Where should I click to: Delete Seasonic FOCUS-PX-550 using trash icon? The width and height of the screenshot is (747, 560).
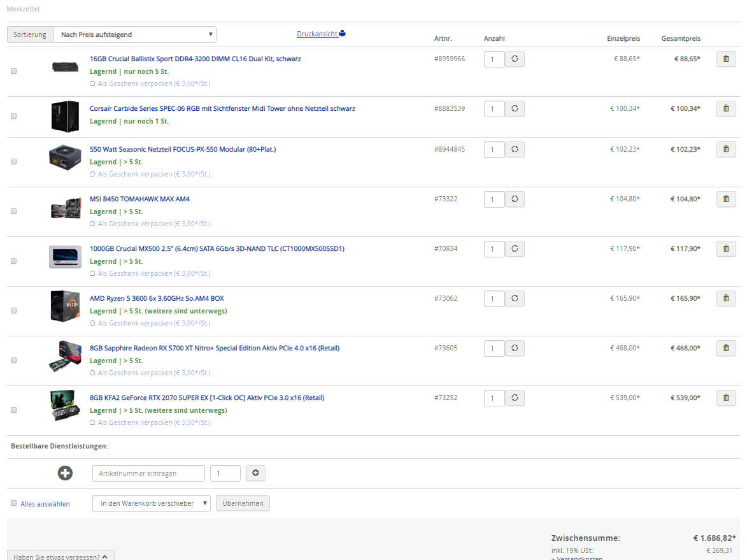point(726,149)
